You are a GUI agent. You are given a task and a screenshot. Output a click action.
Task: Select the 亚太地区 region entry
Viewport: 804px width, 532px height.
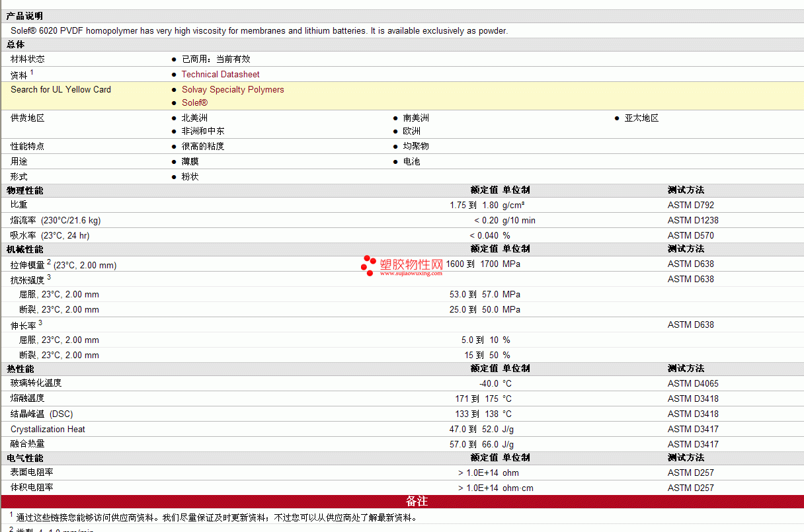[x=641, y=118]
